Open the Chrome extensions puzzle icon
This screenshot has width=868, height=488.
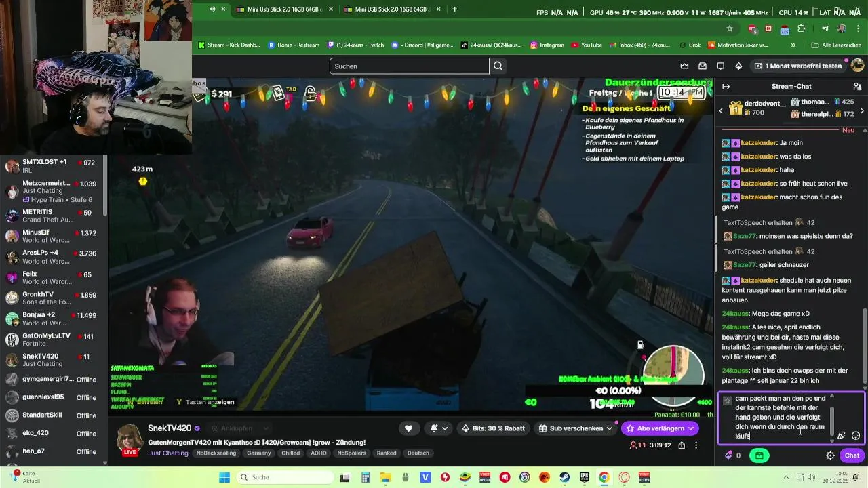click(802, 28)
